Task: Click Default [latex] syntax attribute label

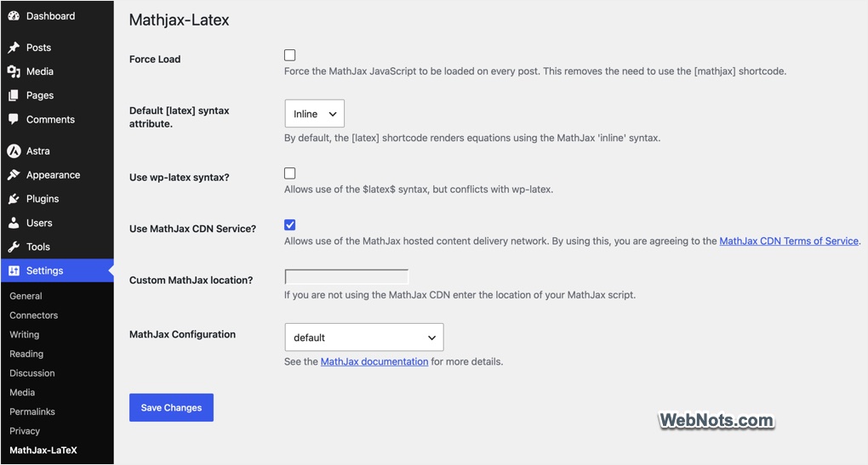Action: click(x=180, y=117)
